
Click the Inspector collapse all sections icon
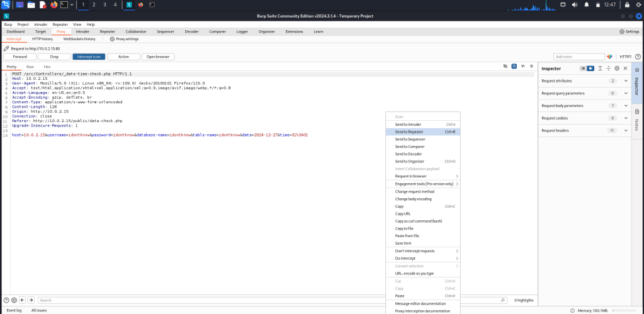click(x=608, y=68)
